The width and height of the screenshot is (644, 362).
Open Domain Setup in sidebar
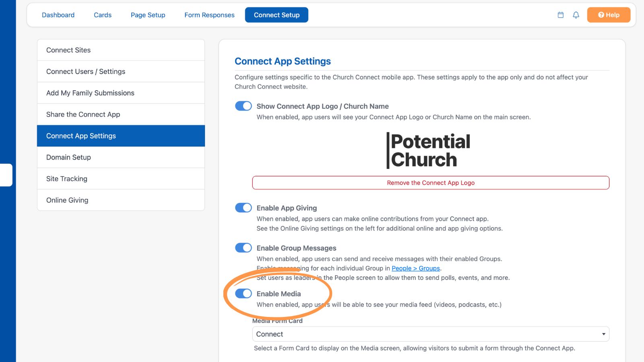[x=121, y=157]
